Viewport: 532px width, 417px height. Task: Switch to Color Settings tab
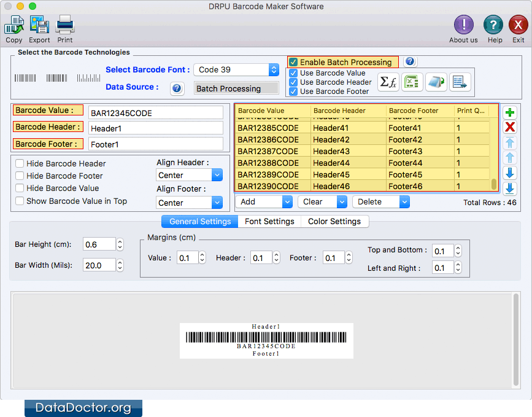[334, 222]
